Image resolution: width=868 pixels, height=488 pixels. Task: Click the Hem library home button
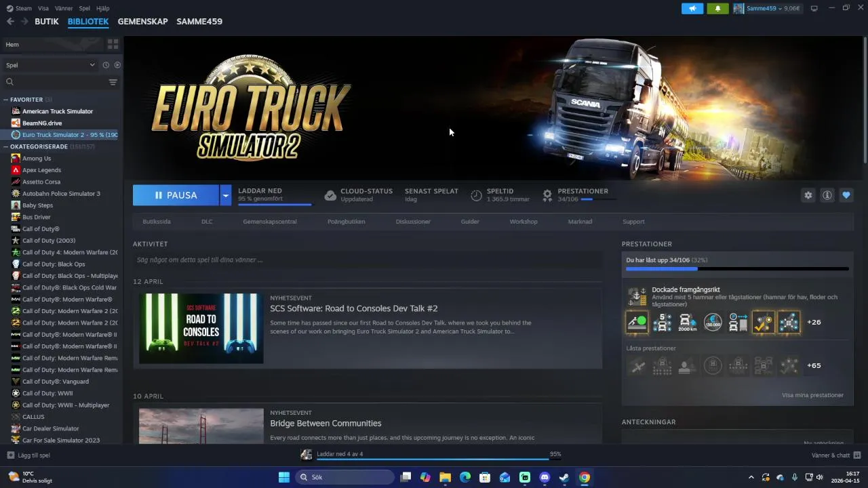click(x=53, y=44)
